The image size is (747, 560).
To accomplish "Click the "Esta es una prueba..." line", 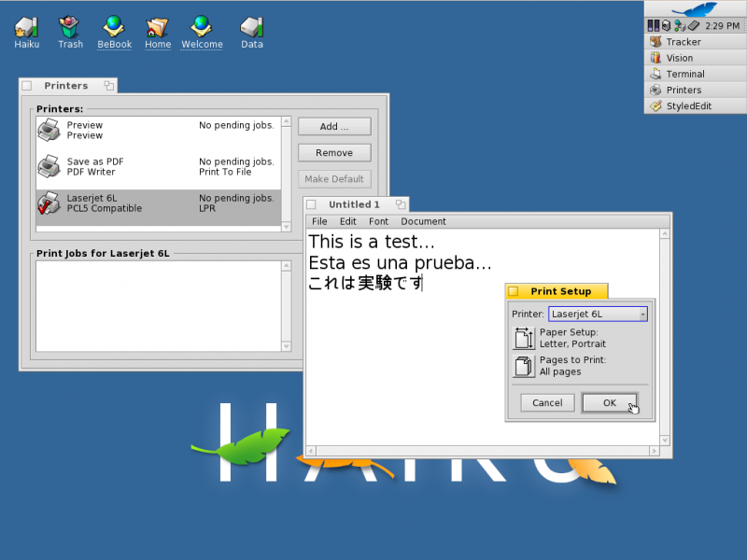I will tap(400, 263).
